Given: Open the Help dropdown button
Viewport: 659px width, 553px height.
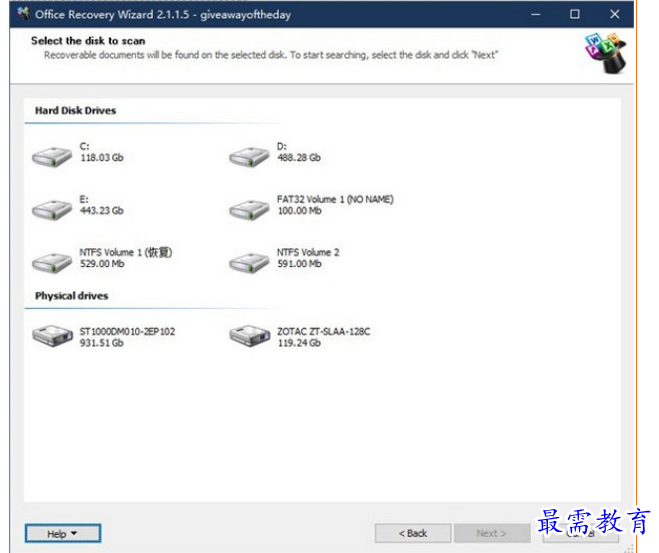Looking at the screenshot, I should [63, 534].
